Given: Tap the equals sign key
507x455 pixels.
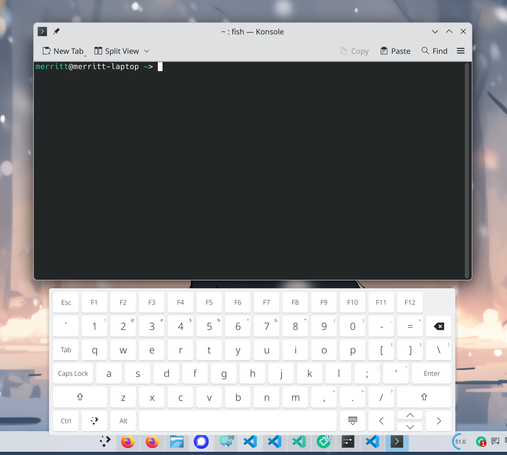Looking at the screenshot, I should (410, 326).
